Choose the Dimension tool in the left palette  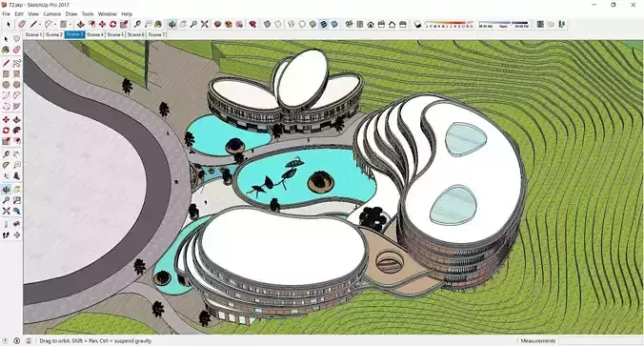tap(16, 154)
